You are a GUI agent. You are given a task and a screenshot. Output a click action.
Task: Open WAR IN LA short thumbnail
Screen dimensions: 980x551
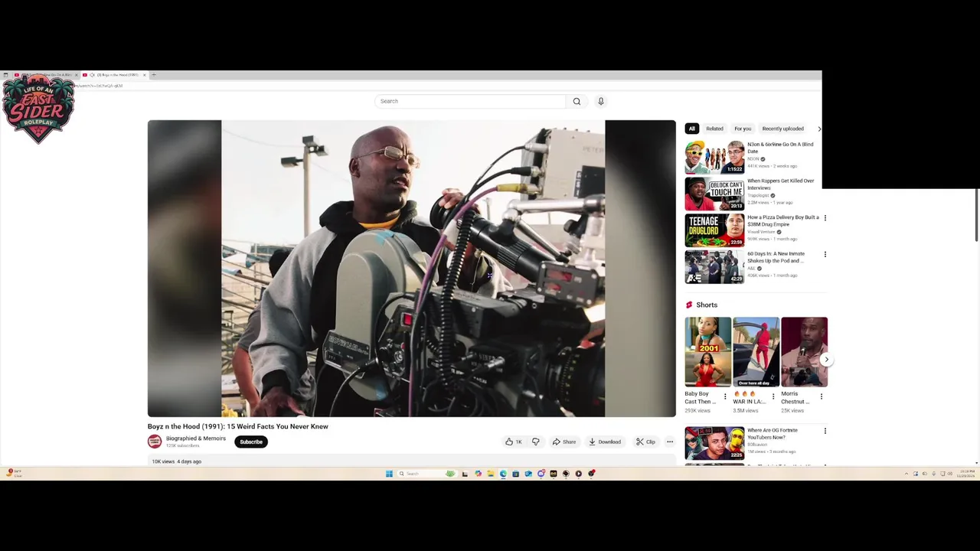pyautogui.click(x=756, y=352)
